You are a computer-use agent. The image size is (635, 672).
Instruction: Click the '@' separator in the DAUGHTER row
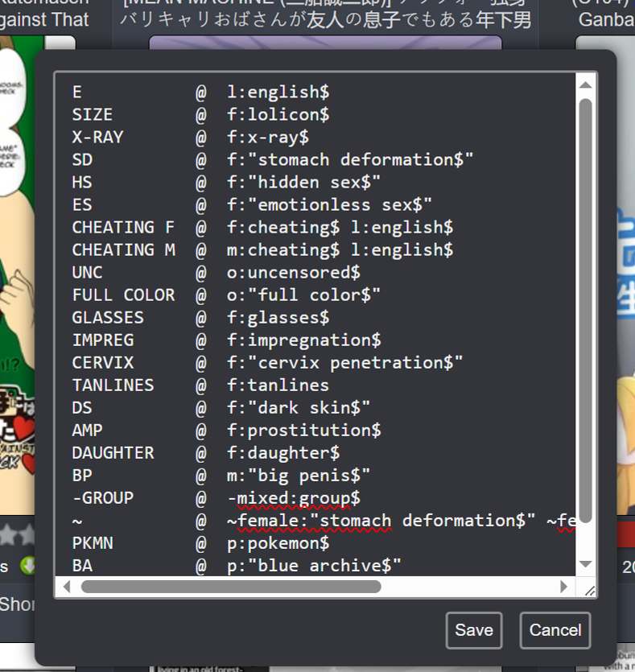tap(201, 453)
